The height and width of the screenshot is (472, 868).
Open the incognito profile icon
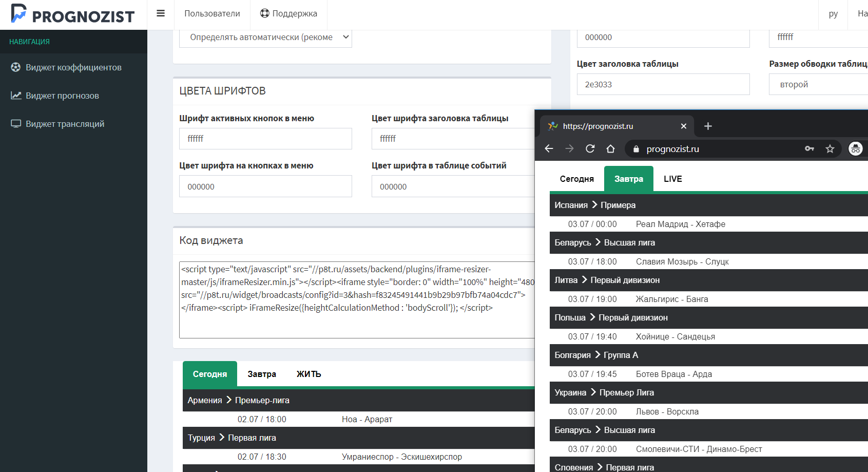(x=856, y=148)
